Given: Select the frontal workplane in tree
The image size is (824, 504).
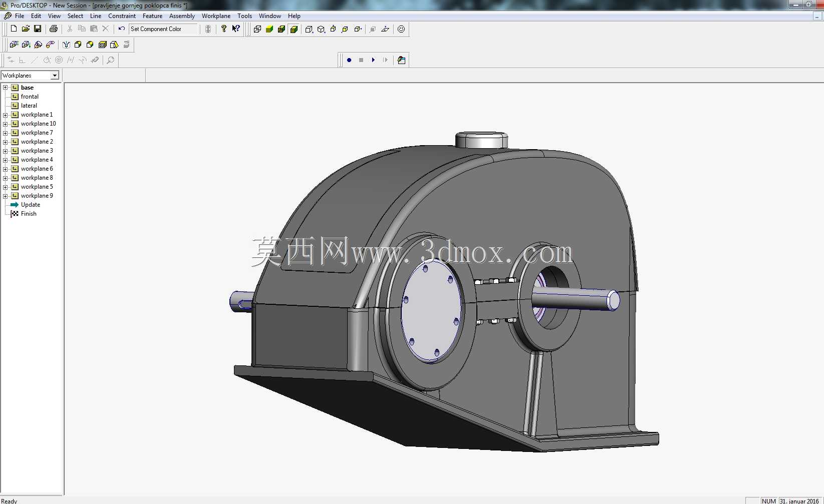Looking at the screenshot, I should tap(30, 97).
